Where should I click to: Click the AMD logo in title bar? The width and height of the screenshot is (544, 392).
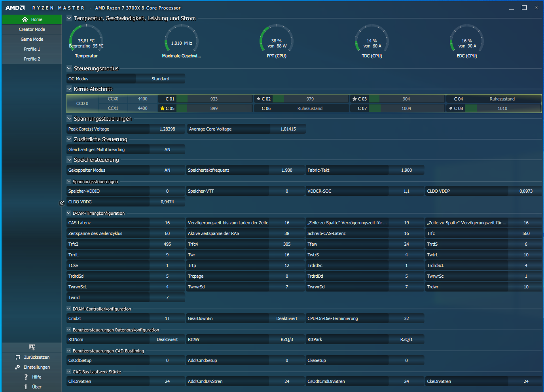(15, 8)
